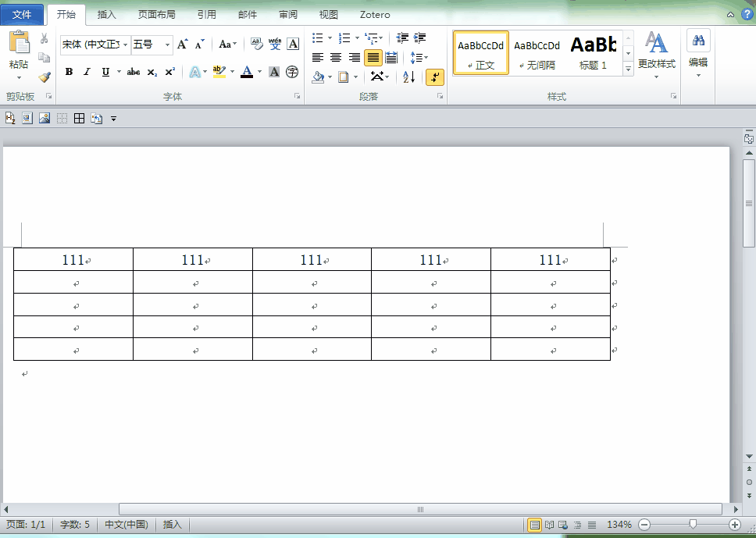Open the font color picker arrow
The image size is (756, 538).
[259, 73]
